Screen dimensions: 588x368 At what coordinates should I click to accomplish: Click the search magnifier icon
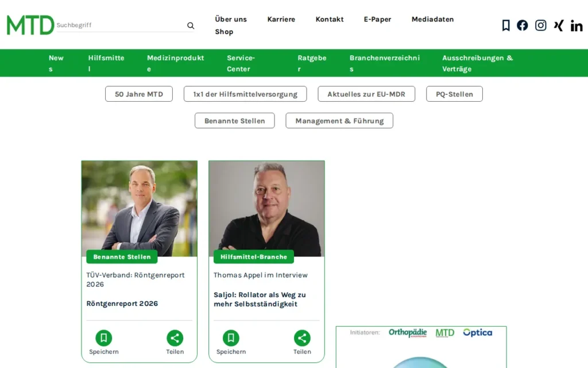pyautogui.click(x=191, y=25)
